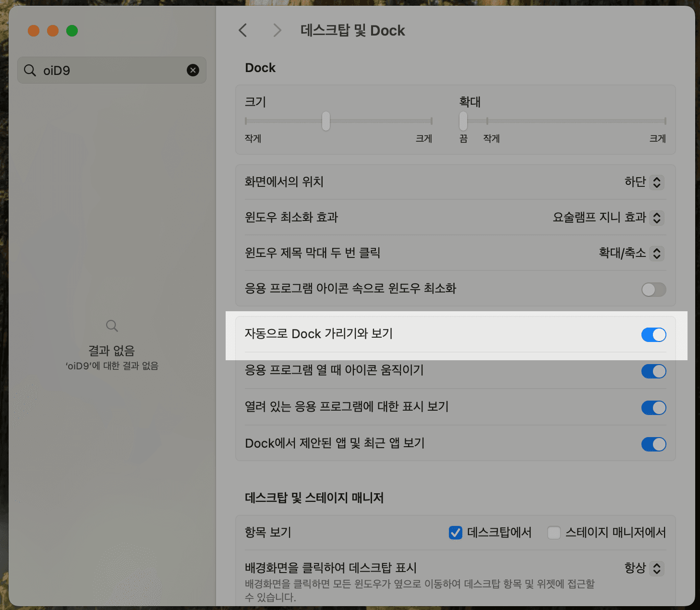The image size is (700, 610).
Task: Select the 데스크탑 및 Dock title header
Action: click(353, 30)
